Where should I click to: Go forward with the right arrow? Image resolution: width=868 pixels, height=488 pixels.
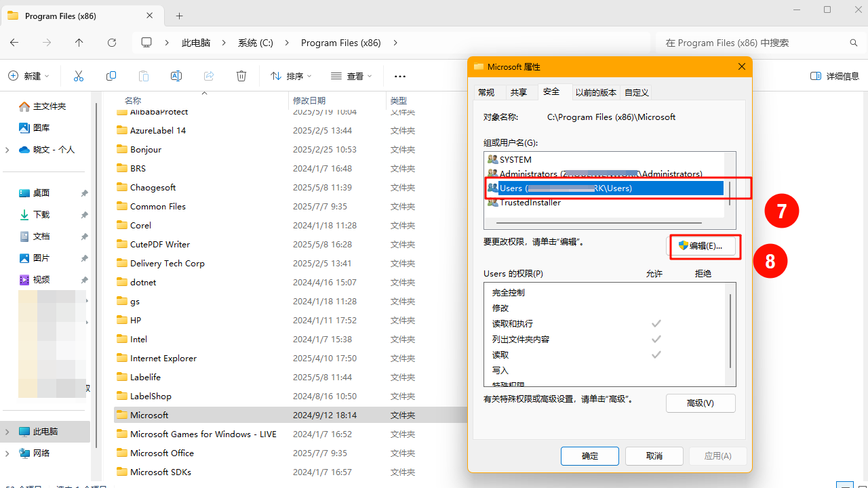pyautogui.click(x=47, y=42)
